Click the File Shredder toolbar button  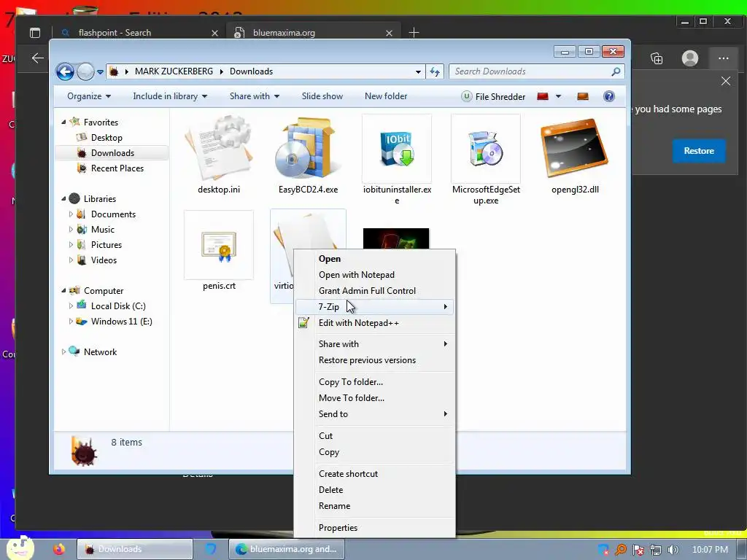click(x=493, y=97)
